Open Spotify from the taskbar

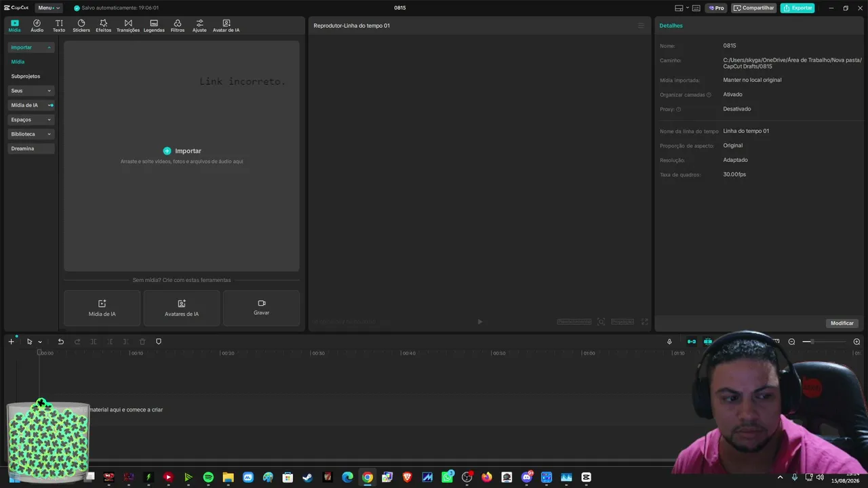coord(208,477)
